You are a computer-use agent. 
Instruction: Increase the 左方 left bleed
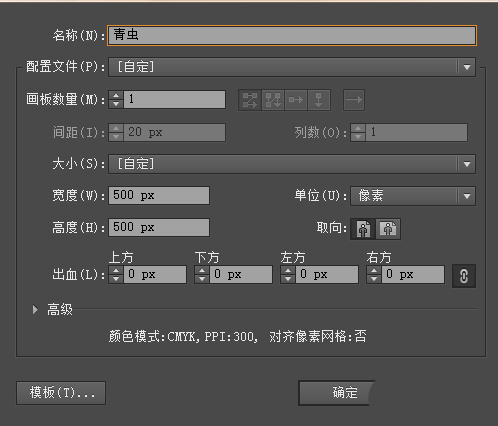288,270
